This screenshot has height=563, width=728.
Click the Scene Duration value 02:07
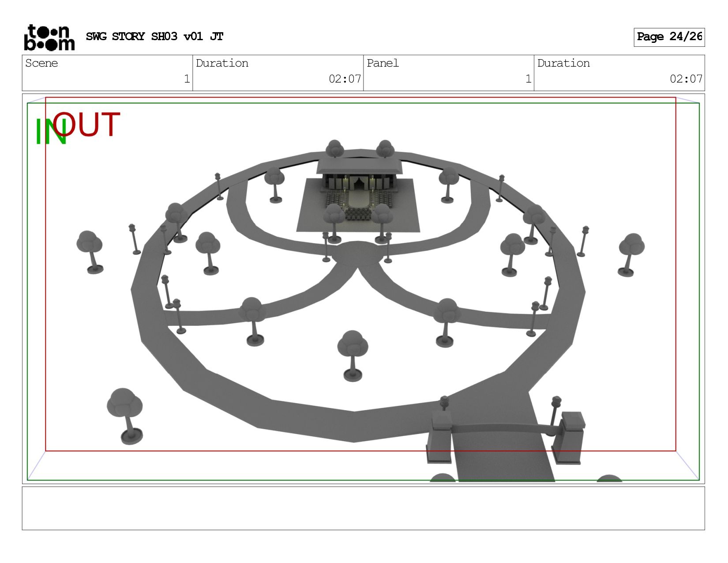pos(345,79)
